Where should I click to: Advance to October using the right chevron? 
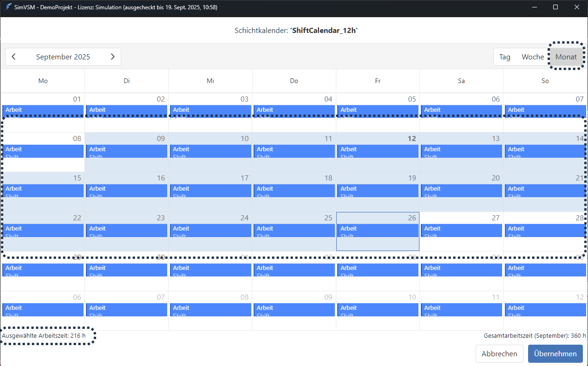point(112,56)
